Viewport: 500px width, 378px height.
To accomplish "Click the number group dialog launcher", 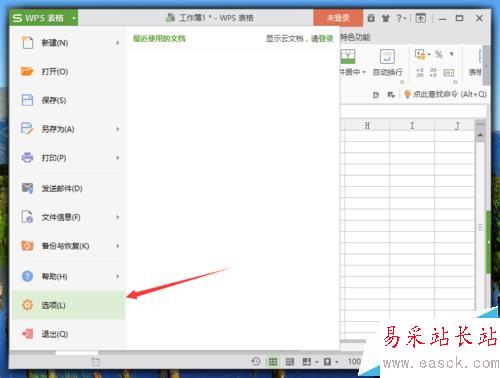I will [x=455, y=82].
